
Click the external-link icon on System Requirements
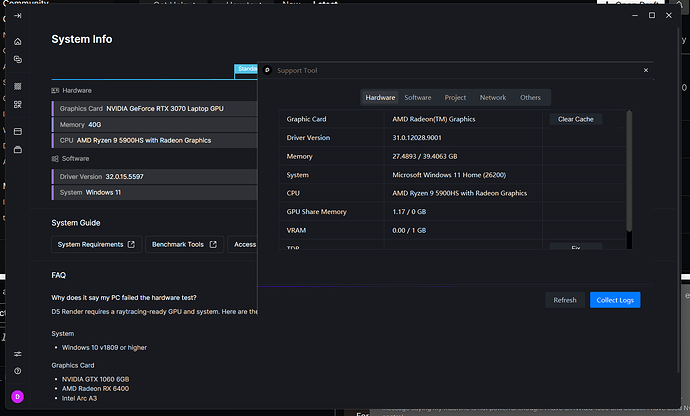point(131,244)
